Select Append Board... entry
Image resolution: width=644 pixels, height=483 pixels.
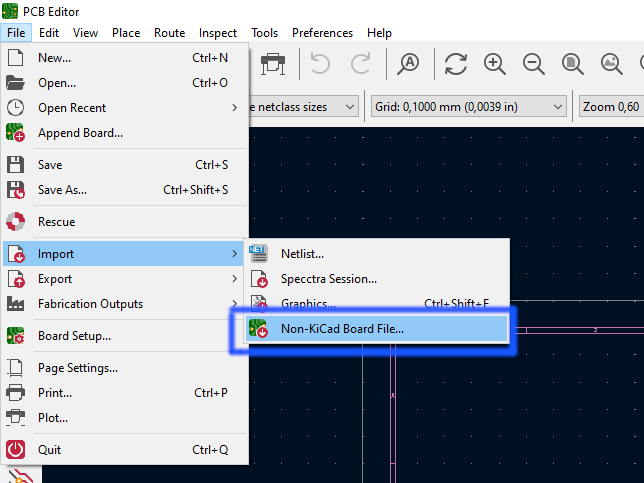point(124,133)
